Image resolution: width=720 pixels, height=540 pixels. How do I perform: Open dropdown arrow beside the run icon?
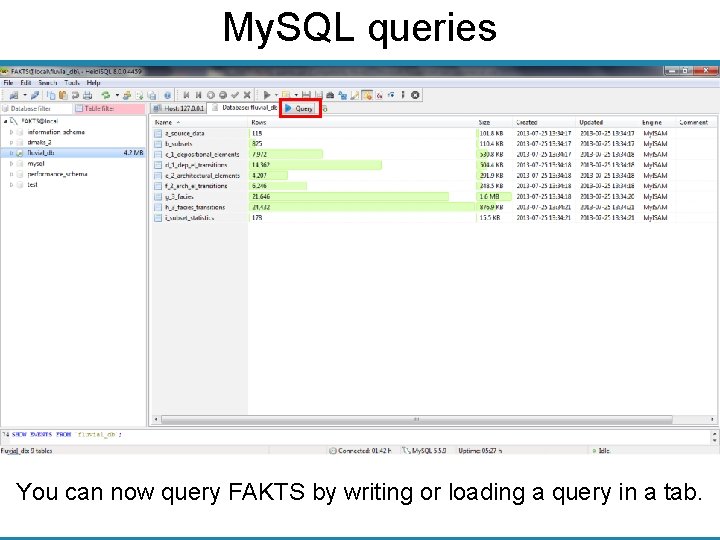pos(276,95)
